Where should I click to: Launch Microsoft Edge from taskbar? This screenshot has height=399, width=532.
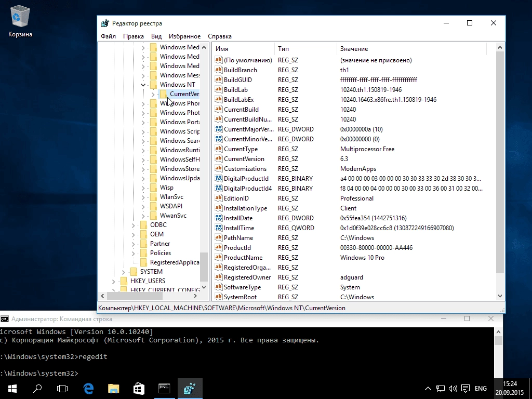88,389
